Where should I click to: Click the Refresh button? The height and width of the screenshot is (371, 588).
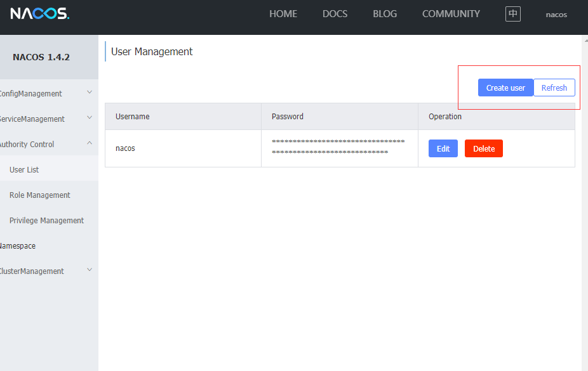pyautogui.click(x=554, y=88)
